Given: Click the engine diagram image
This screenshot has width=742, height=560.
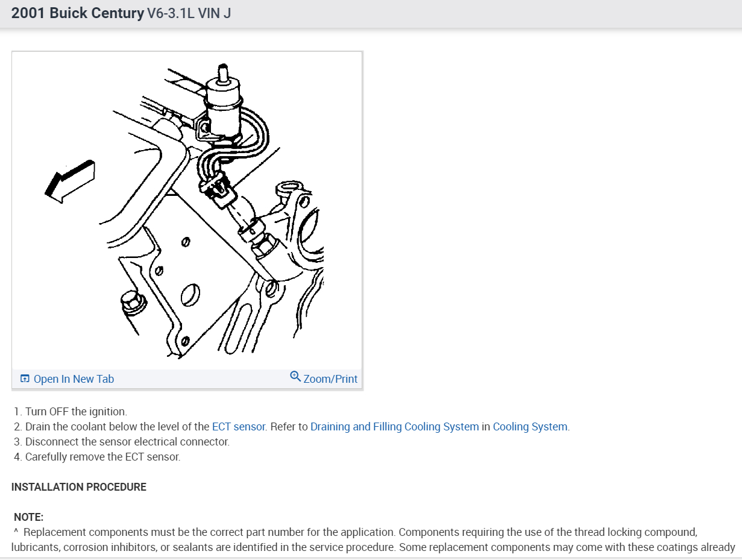Looking at the screenshot, I should pos(187,210).
